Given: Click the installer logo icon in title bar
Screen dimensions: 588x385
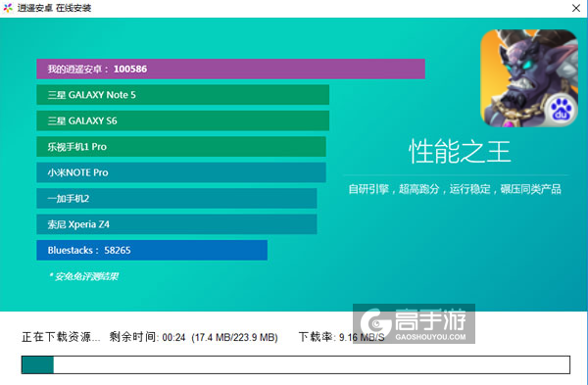Looking at the screenshot, I should click(8, 8).
